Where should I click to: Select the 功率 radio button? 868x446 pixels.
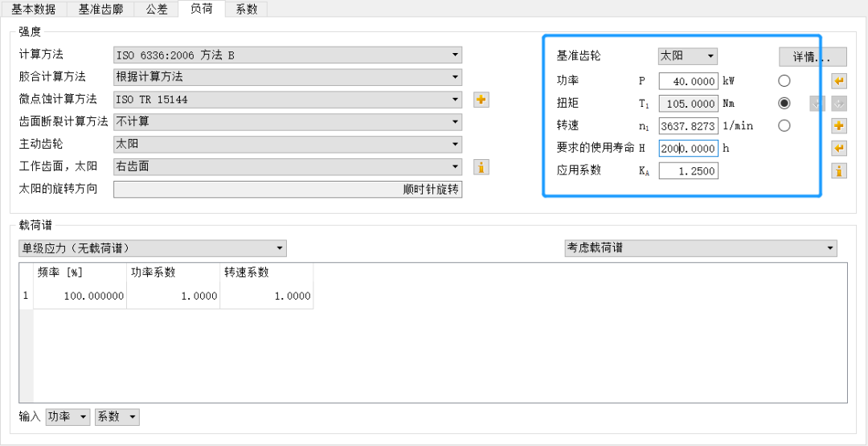(x=784, y=81)
